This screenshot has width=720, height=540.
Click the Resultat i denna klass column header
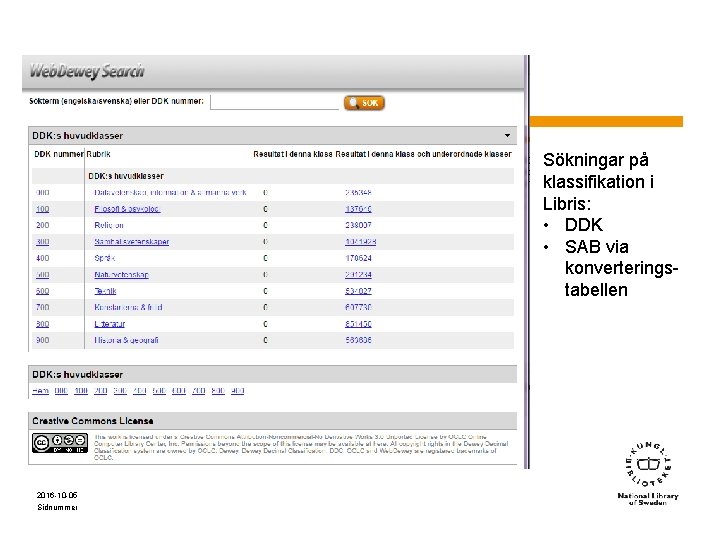click(x=292, y=154)
